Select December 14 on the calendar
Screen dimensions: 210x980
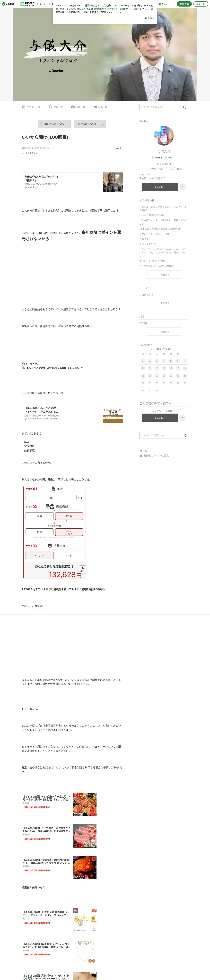pyautogui.click(x=185, y=368)
